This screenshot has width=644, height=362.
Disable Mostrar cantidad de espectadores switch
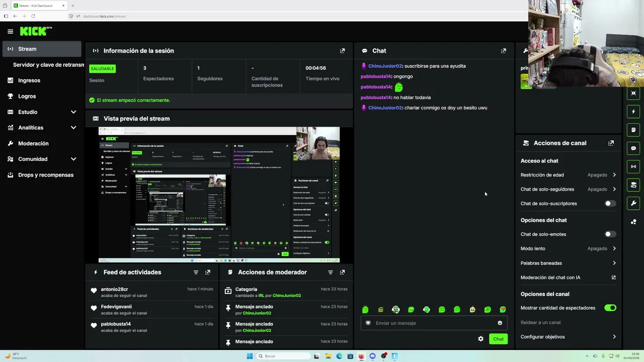coord(610,308)
